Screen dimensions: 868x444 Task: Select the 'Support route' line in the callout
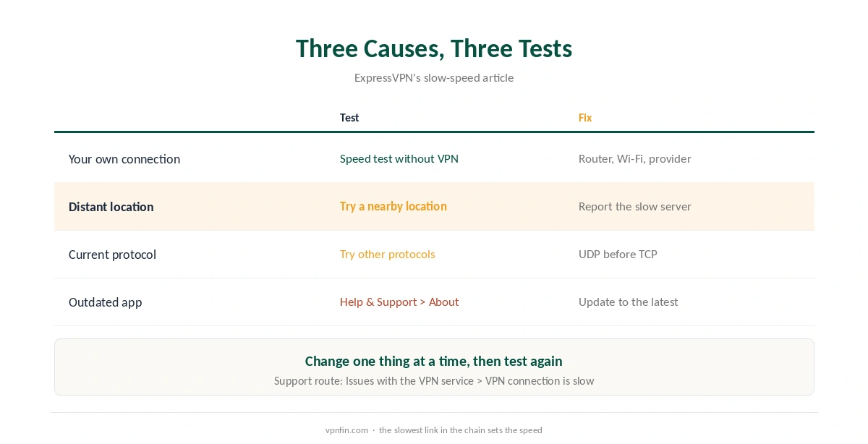434,381
